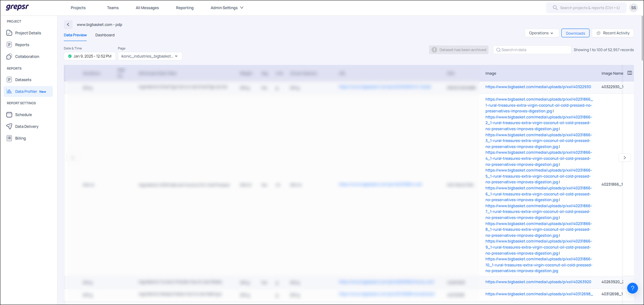644x305 pixels.
Task: Click the table scroll-right arrow
Action: pyautogui.click(x=625, y=157)
